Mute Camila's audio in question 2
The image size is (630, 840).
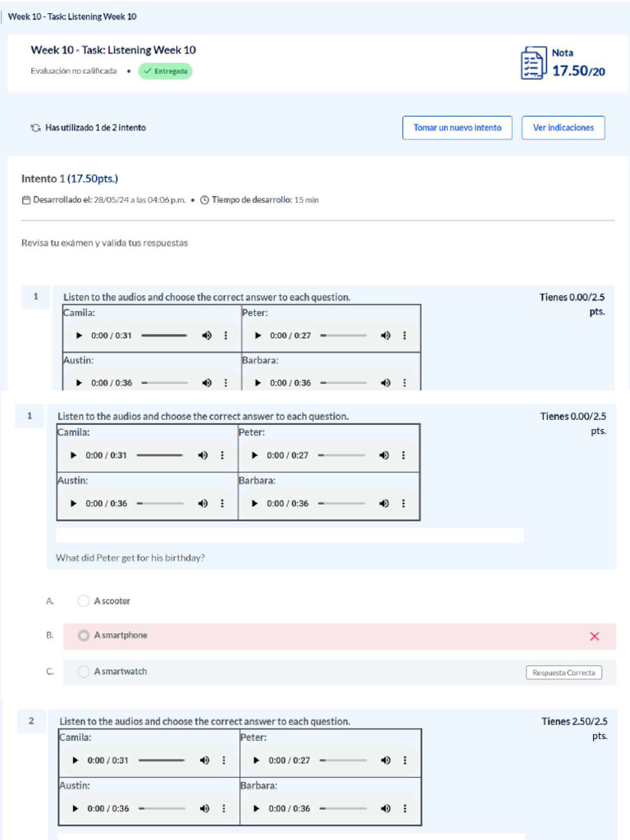204,760
